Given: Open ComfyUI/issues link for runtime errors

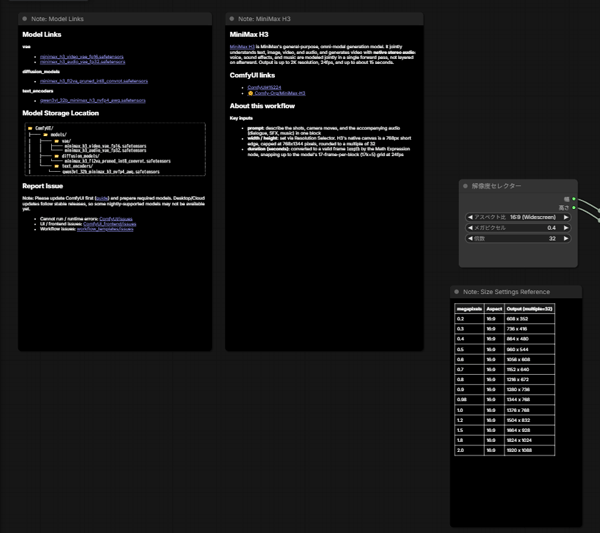Looking at the screenshot, I should pyautogui.click(x=116, y=219).
